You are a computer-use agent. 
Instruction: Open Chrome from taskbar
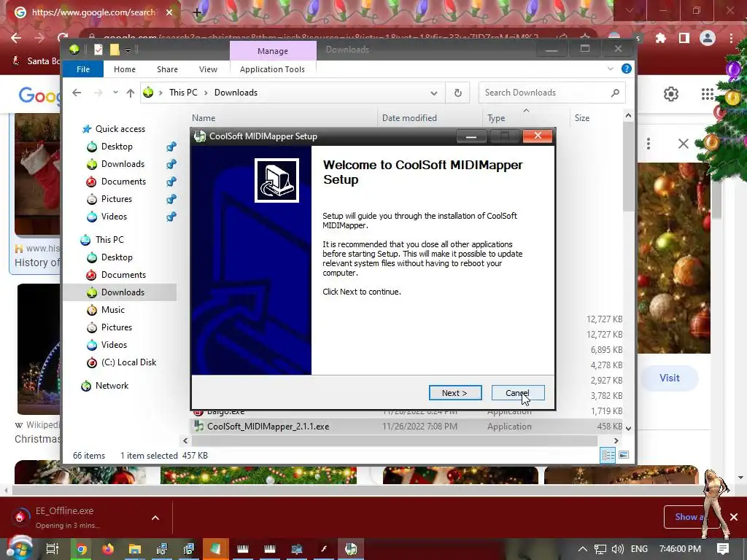point(82,549)
